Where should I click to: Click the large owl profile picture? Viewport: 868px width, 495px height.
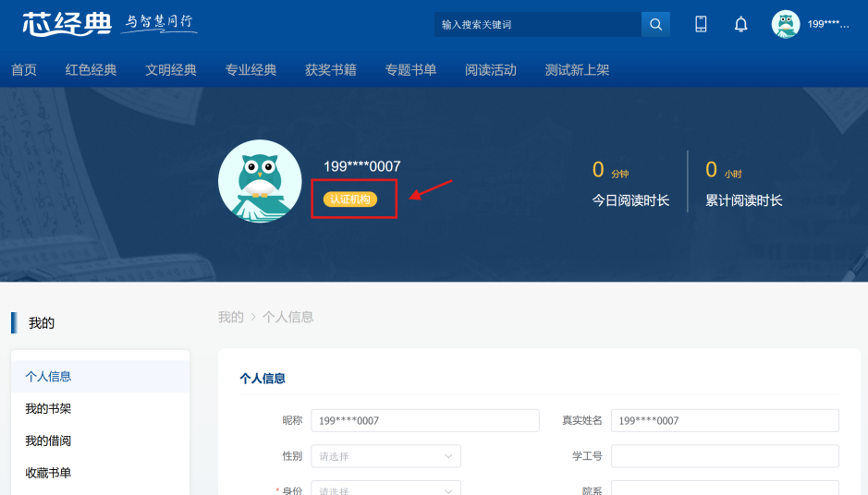point(260,181)
